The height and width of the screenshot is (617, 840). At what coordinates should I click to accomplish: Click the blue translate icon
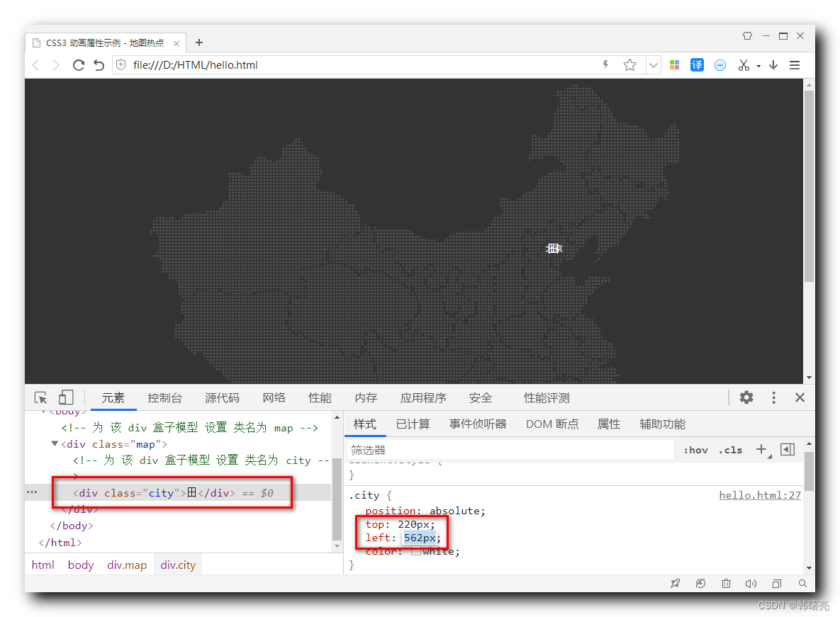click(x=697, y=64)
